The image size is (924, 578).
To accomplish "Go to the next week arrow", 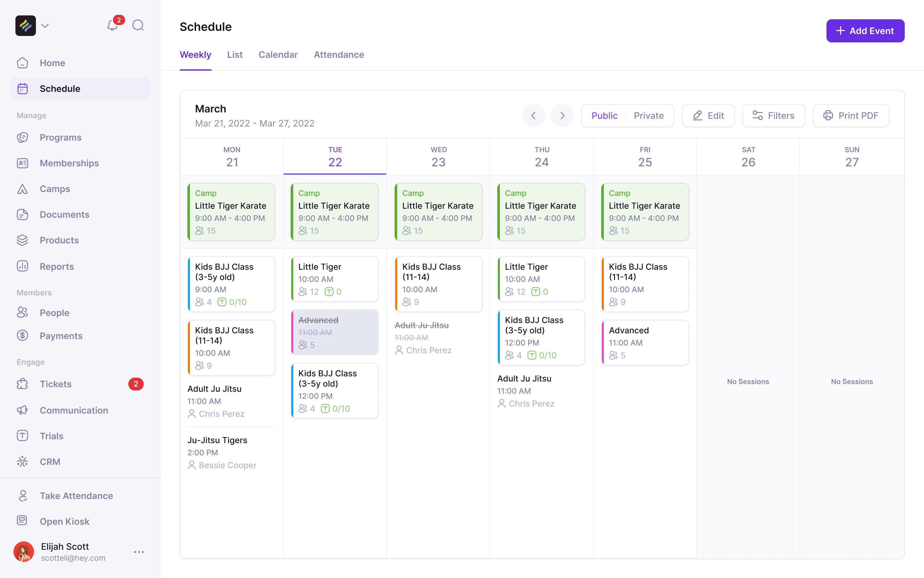I will pyautogui.click(x=562, y=116).
